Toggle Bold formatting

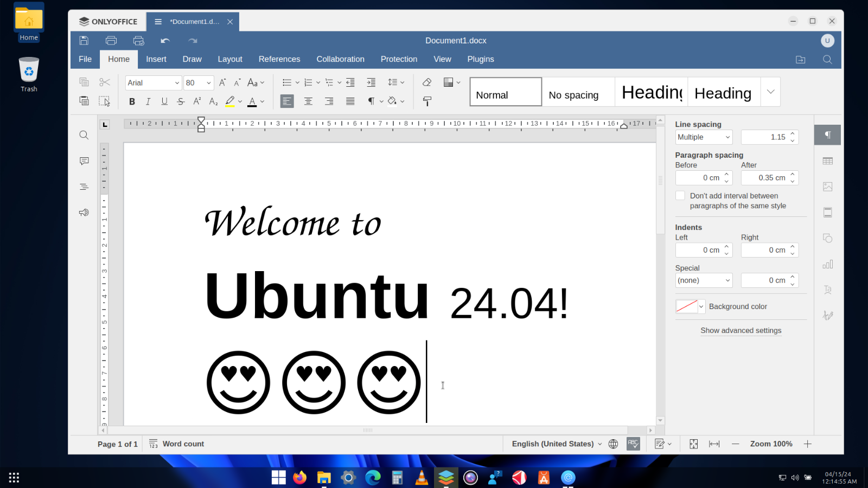pos(132,101)
